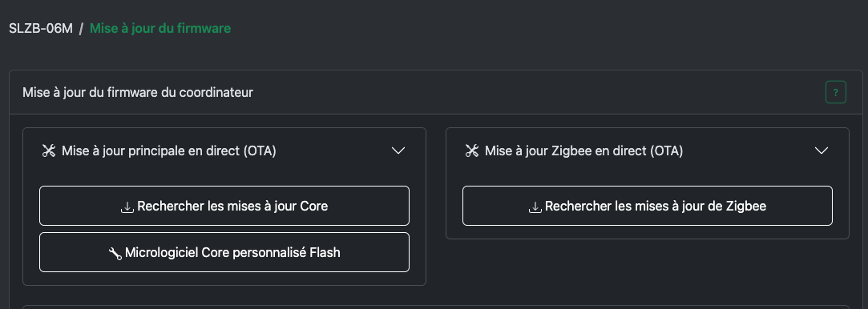The height and width of the screenshot is (309, 868).
Task: Toggle the 'Mise à jour principale en direct (OTA)' header
Action: pyautogui.click(x=224, y=151)
